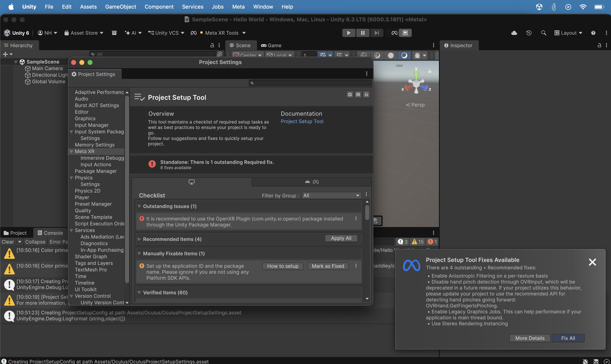
Task: Click the Meta device mode button beside Play controls
Action: click(x=394, y=33)
